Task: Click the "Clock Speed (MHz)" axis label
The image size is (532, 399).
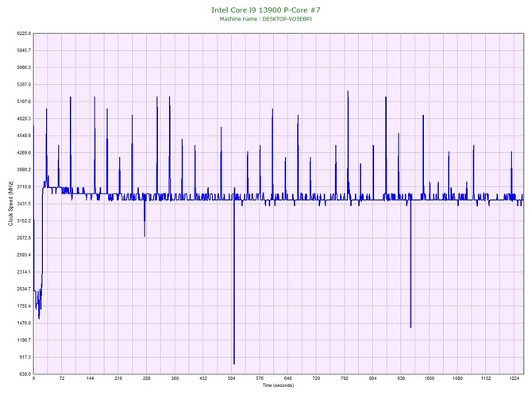Action: coord(10,204)
